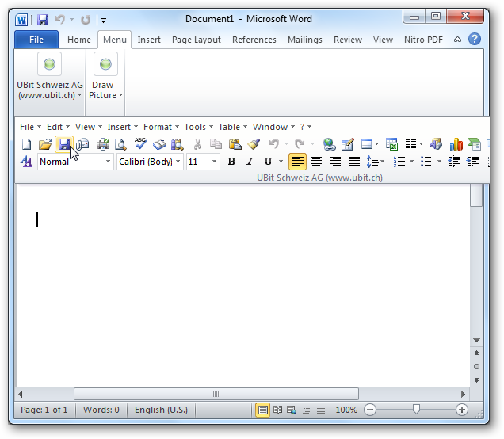504x439 pixels.
Task: Open the classic Tools menu
Action: pyautogui.click(x=199, y=127)
